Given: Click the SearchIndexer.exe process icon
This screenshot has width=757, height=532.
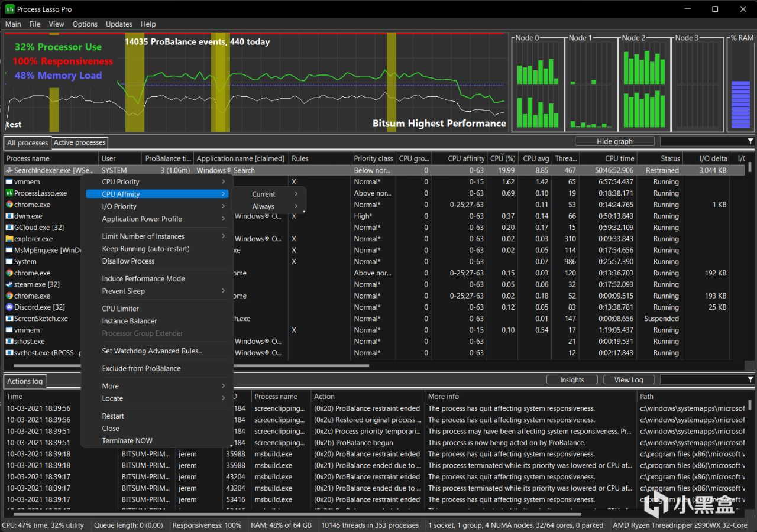Looking at the screenshot, I should coord(9,170).
